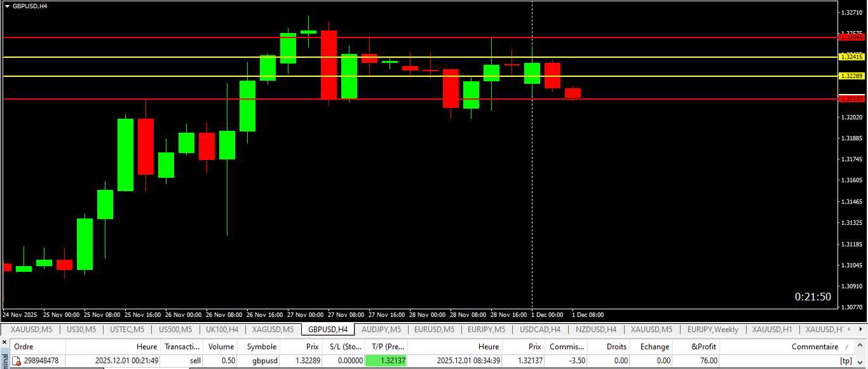Select the red 1.32545 price label

(x=851, y=37)
